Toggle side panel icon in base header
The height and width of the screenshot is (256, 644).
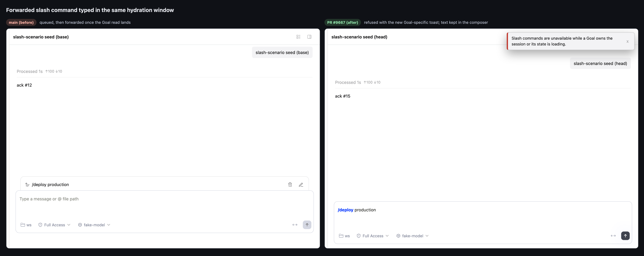pos(309,37)
